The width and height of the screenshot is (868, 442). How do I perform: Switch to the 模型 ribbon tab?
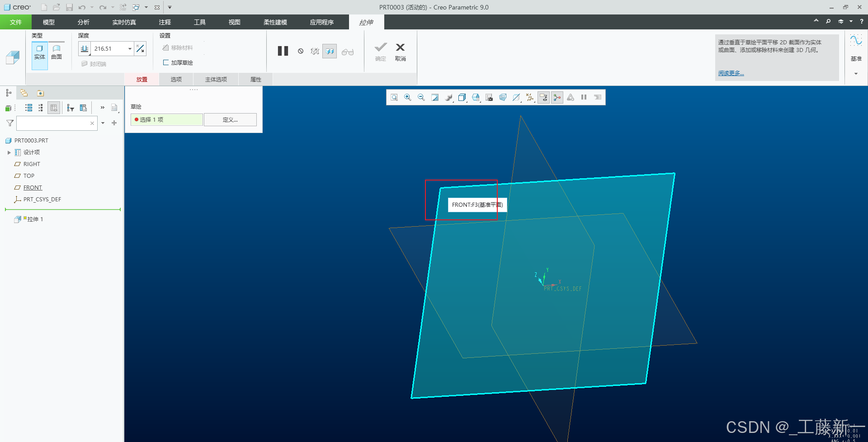coord(49,22)
